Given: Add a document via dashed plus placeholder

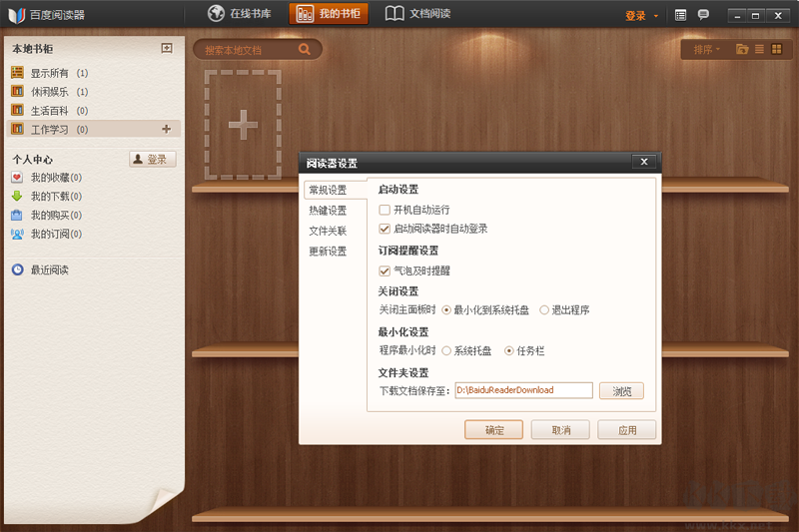Looking at the screenshot, I should (243, 125).
